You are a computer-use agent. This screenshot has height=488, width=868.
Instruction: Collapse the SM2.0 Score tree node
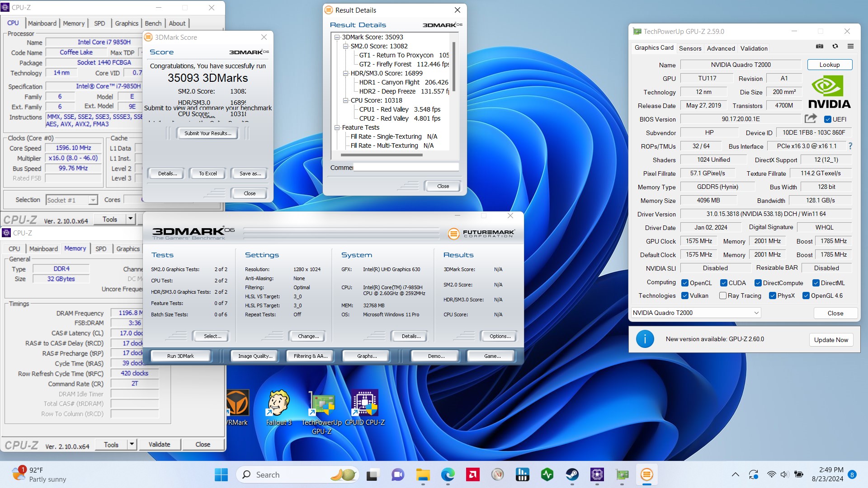pyautogui.click(x=345, y=46)
